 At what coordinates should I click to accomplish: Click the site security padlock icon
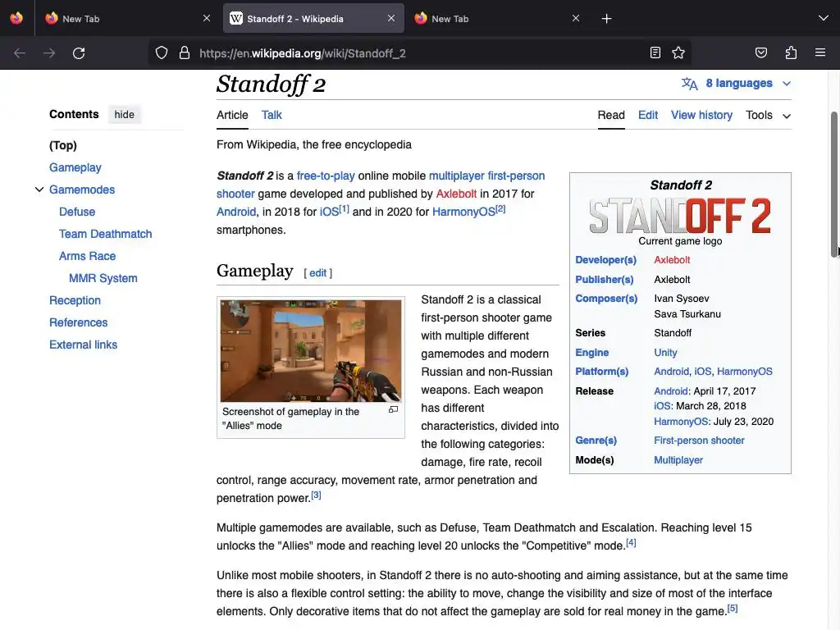[x=185, y=53]
